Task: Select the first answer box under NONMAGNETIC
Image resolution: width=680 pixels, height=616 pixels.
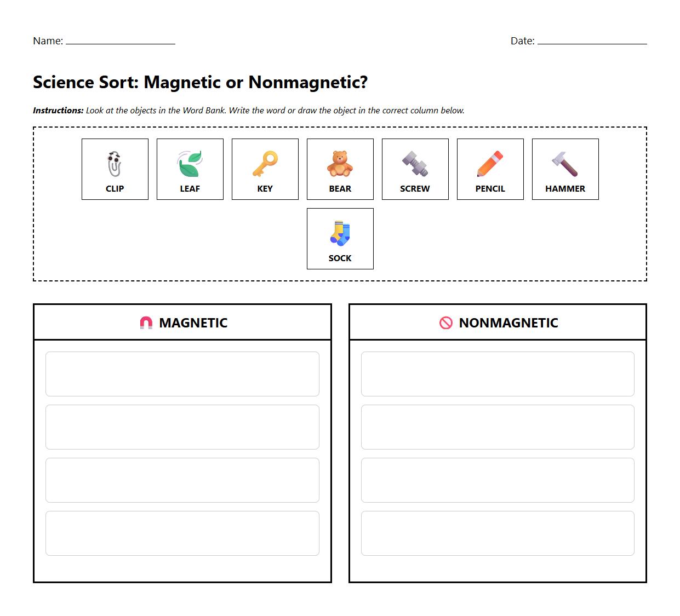Action: (498, 374)
